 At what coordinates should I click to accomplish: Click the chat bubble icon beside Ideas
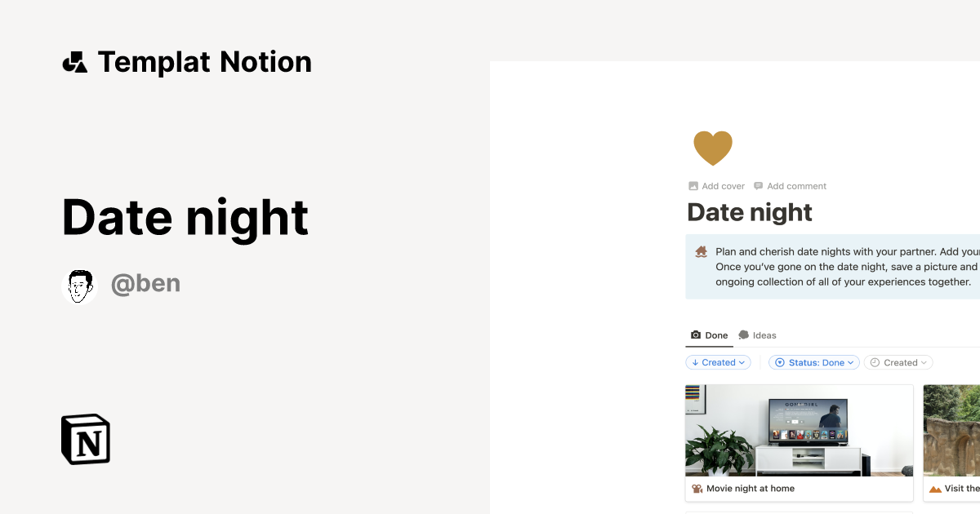point(744,335)
